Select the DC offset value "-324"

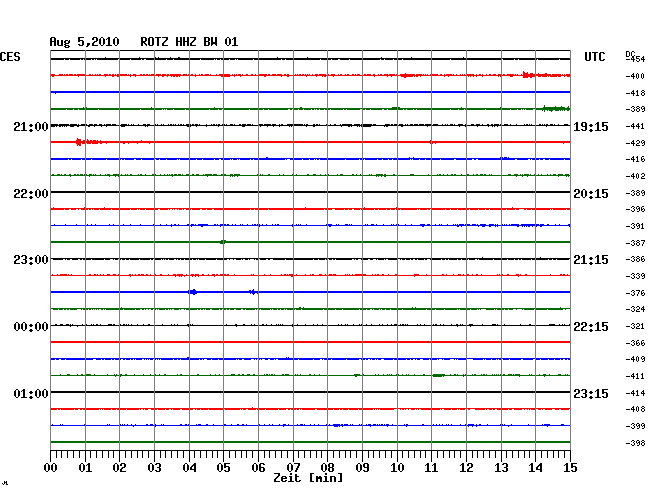pos(635,309)
